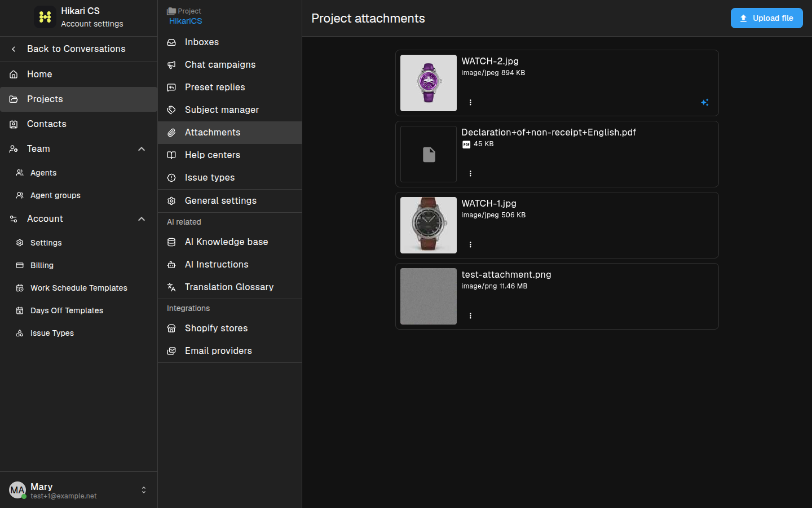Open AI Knowledge base page

(x=230, y=242)
